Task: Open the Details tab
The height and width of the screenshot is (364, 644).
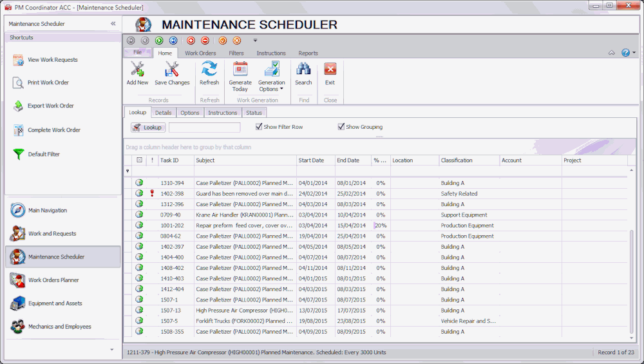Action: tap(163, 113)
